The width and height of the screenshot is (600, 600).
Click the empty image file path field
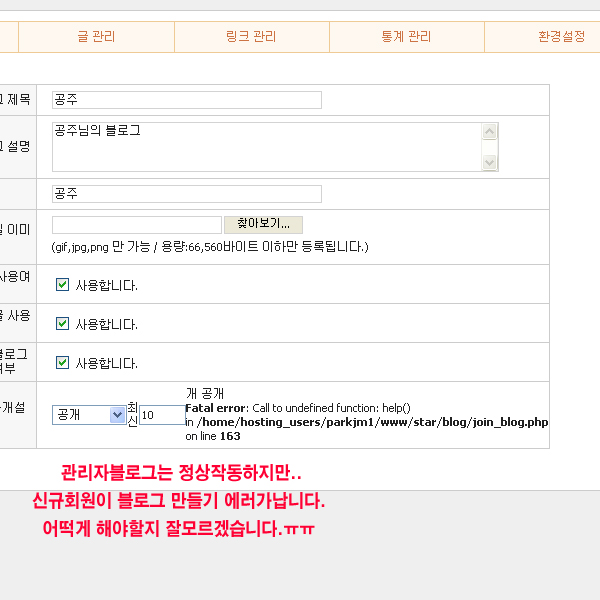[136, 225]
